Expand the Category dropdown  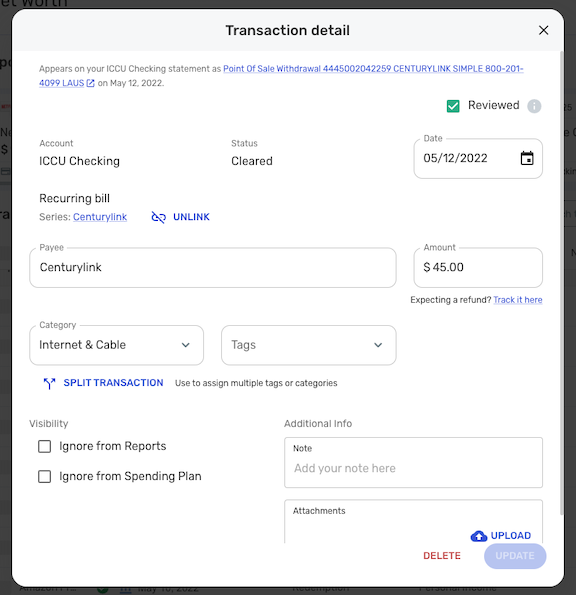[116, 345]
